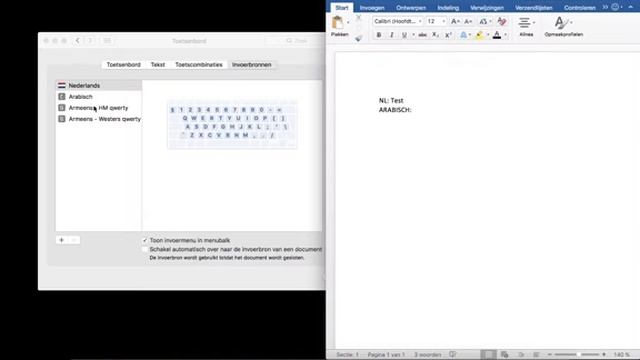Switch to the Indeling ribbon tab

pyautogui.click(x=448, y=8)
